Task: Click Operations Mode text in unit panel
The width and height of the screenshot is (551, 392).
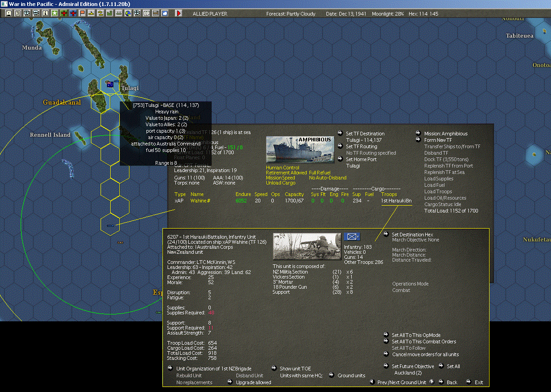Action: tap(410, 284)
